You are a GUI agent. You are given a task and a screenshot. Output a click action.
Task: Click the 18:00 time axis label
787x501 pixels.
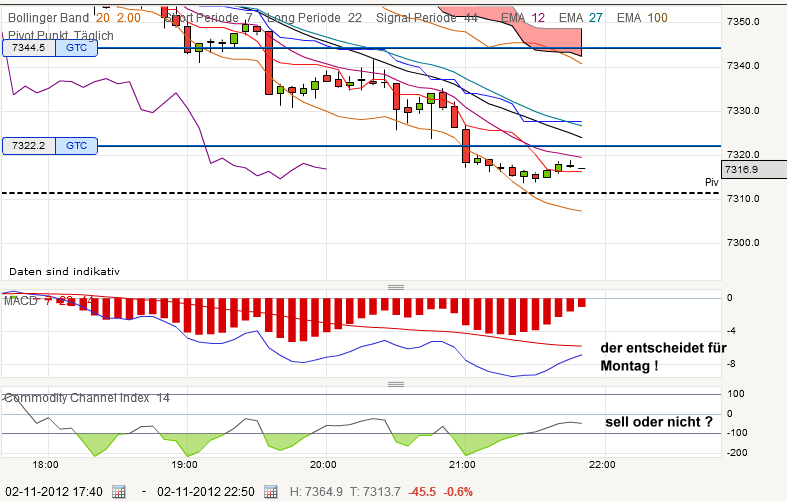45,465
